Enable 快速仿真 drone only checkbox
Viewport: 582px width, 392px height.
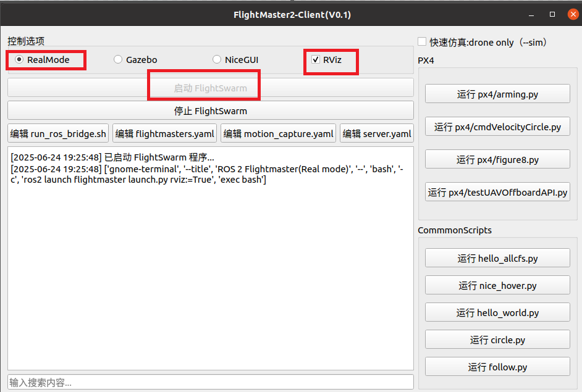[x=422, y=41]
